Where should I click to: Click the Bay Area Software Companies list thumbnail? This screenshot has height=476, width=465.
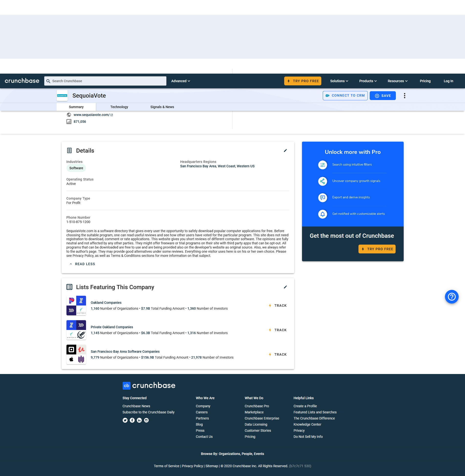pos(76,354)
